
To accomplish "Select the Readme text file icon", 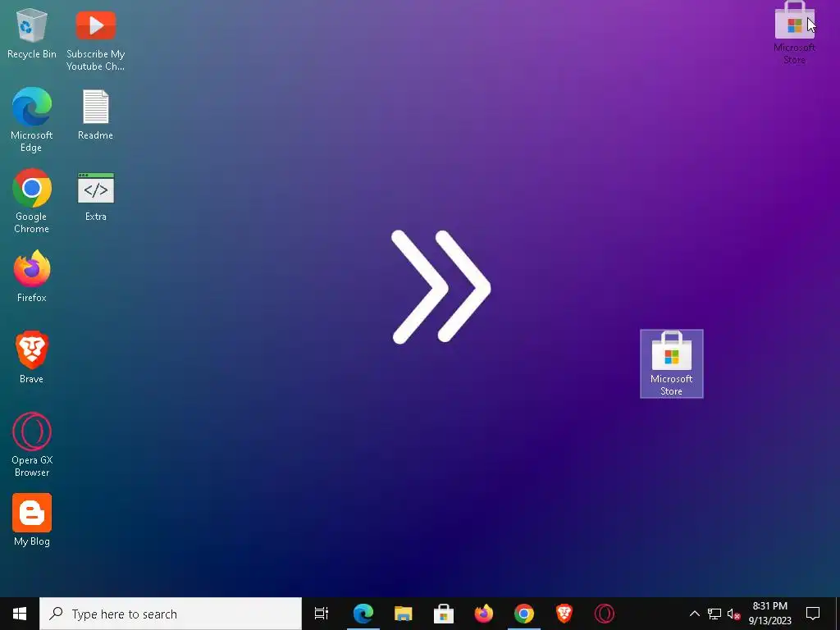I will (x=95, y=113).
